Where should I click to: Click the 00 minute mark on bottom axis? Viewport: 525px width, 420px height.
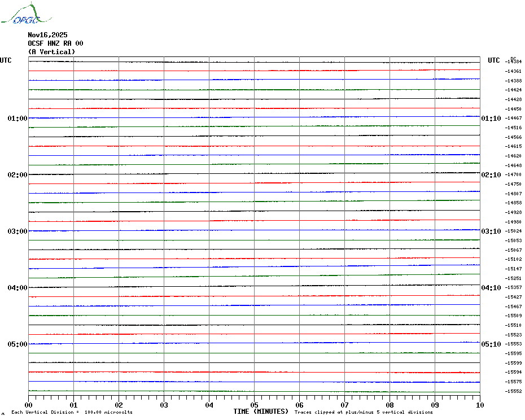coord(29,405)
